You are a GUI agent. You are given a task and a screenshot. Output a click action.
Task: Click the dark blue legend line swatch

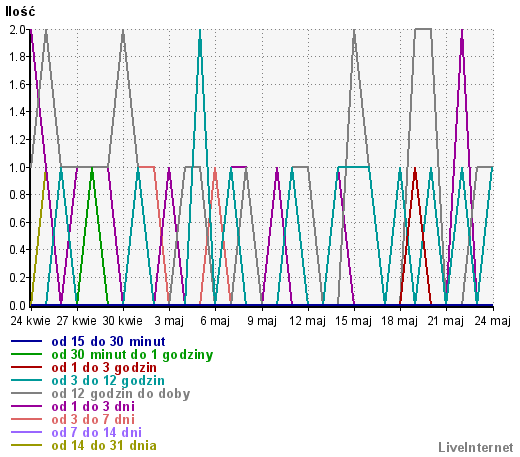tap(26, 341)
